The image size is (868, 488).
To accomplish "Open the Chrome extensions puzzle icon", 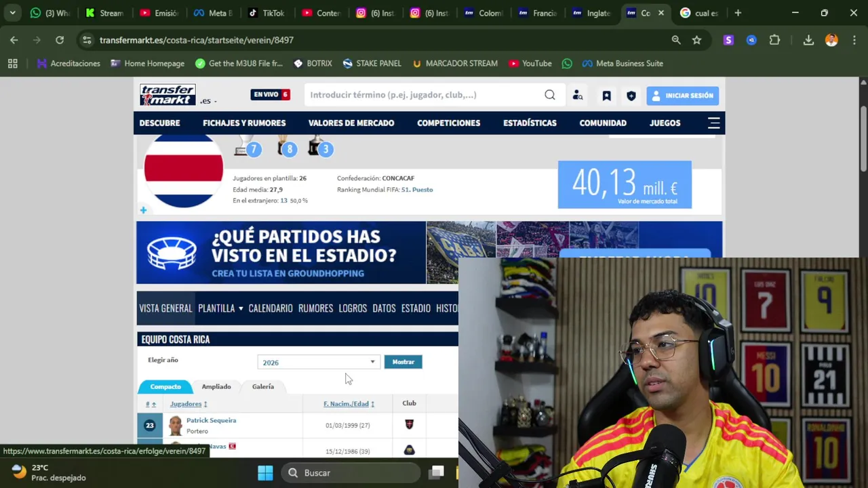I will [774, 40].
